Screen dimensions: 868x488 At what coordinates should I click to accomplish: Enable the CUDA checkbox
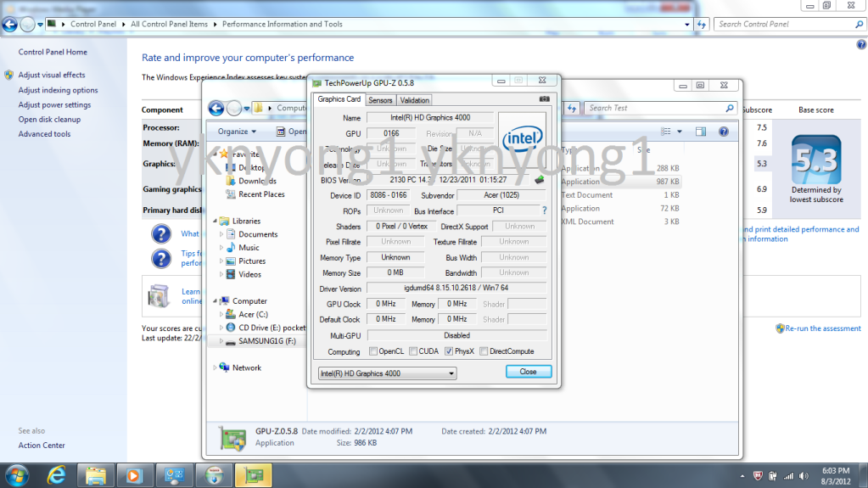413,351
